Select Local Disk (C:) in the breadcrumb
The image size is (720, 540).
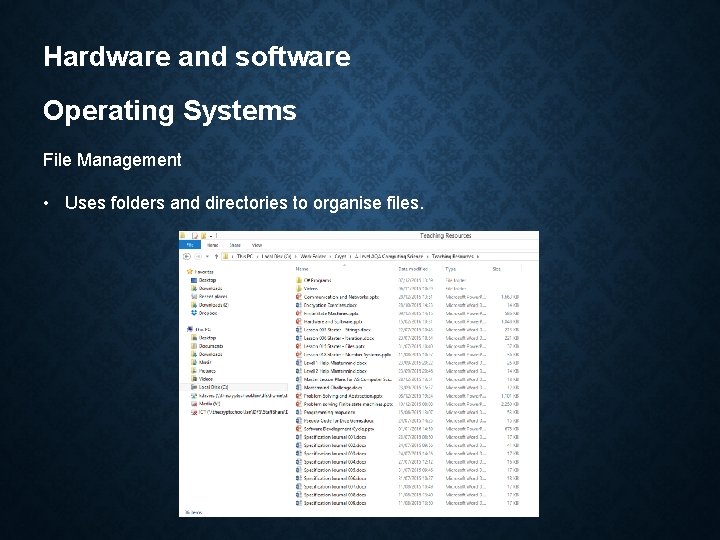point(276,256)
